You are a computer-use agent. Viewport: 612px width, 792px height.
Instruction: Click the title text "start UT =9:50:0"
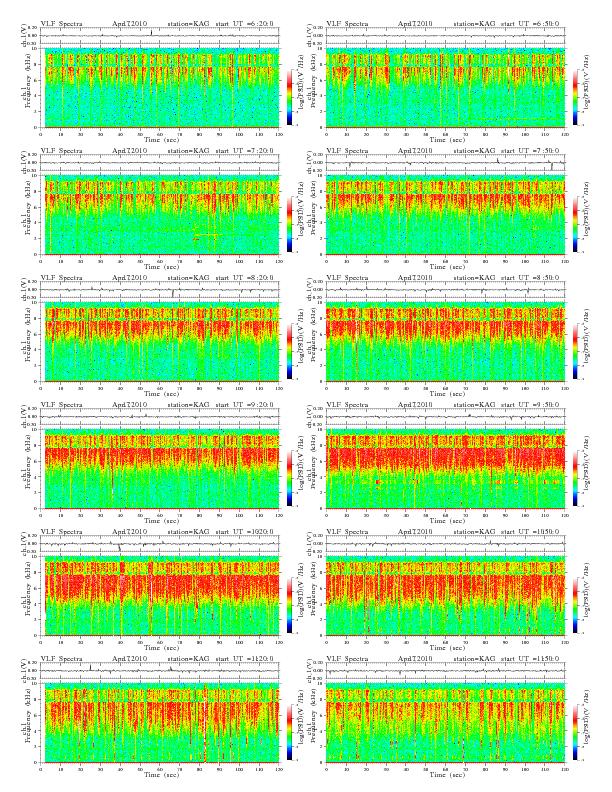pyautogui.click(x=530, y=405)
